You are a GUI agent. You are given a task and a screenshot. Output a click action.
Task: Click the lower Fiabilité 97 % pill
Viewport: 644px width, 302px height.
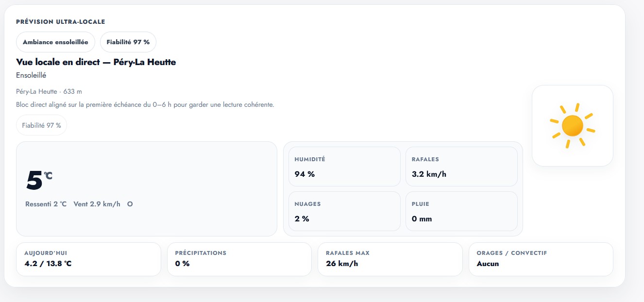click(41, 125)
